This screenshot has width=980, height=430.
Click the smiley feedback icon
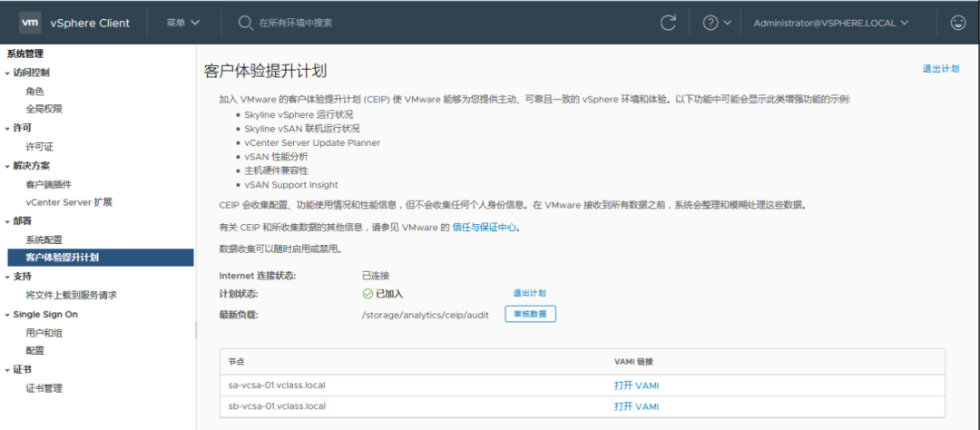[957, 23]
